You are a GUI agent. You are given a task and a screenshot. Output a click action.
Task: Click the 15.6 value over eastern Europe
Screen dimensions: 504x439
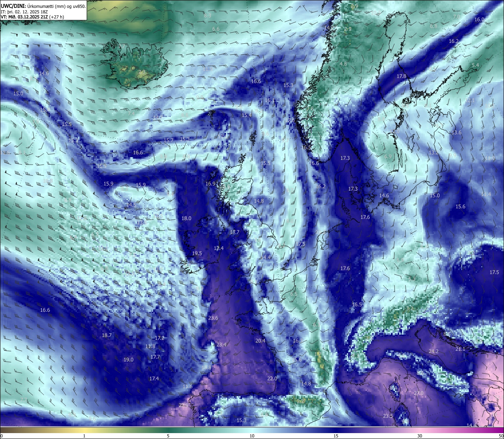tap(460, 207)
